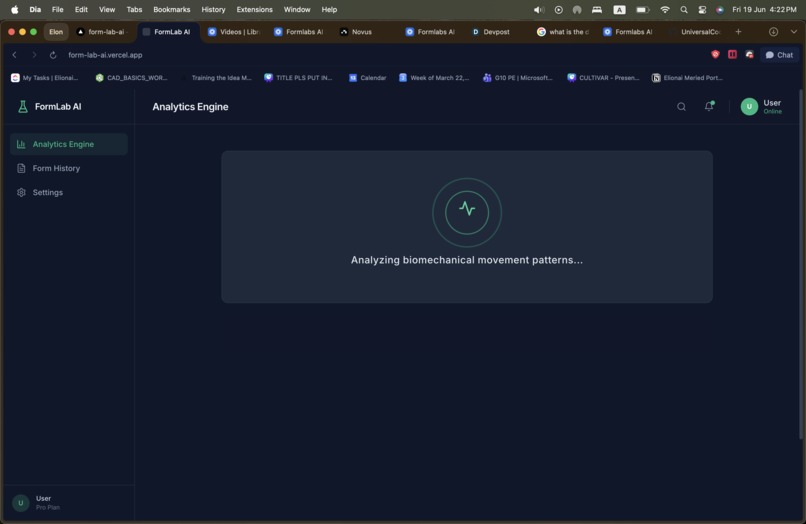Open the History menu
Image resolution: width=806 pixels, height=524 pixels.
pos(213,10)
